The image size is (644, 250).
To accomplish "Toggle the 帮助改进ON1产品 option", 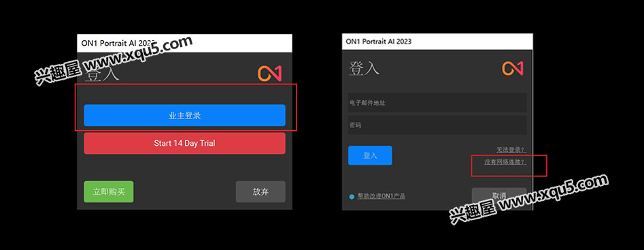I will [352, 197].
